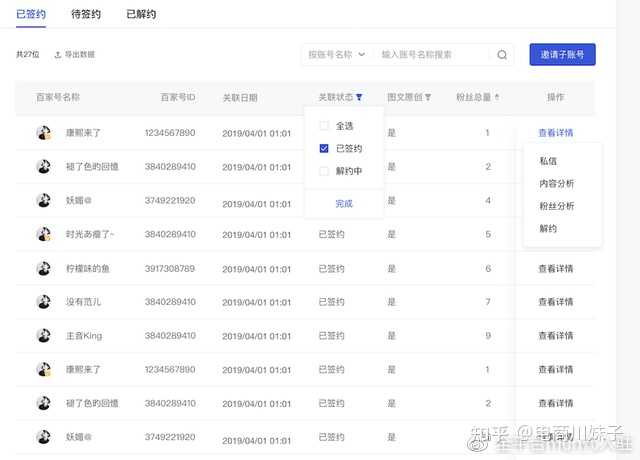Click the magnifier search icon
Viewport: 640px width, 460px height.
(502, 55)
